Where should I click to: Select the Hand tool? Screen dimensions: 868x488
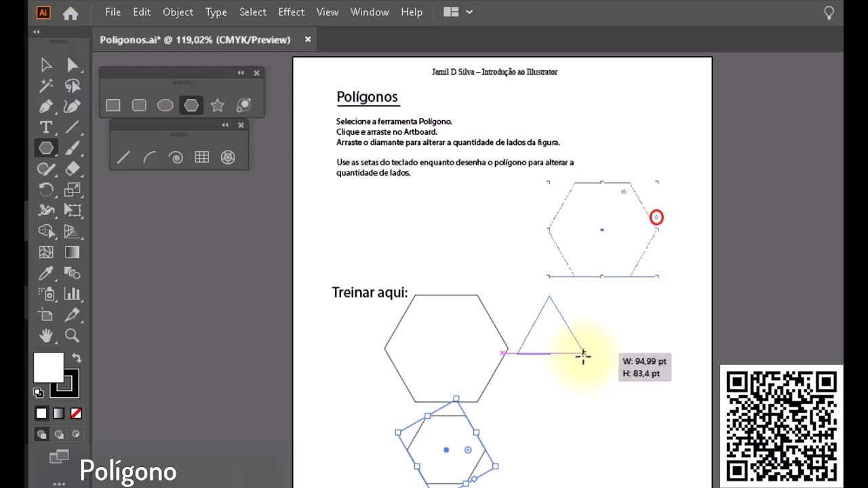(46, 335)
